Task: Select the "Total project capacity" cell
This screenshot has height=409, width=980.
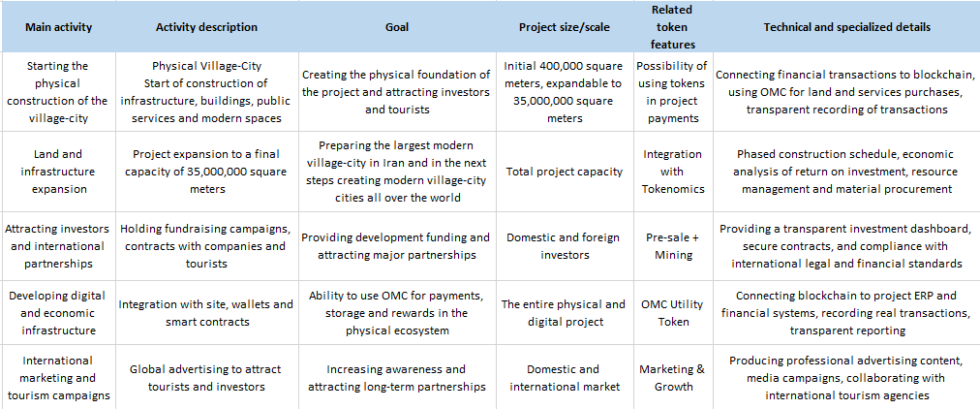Action: (564, 172)
